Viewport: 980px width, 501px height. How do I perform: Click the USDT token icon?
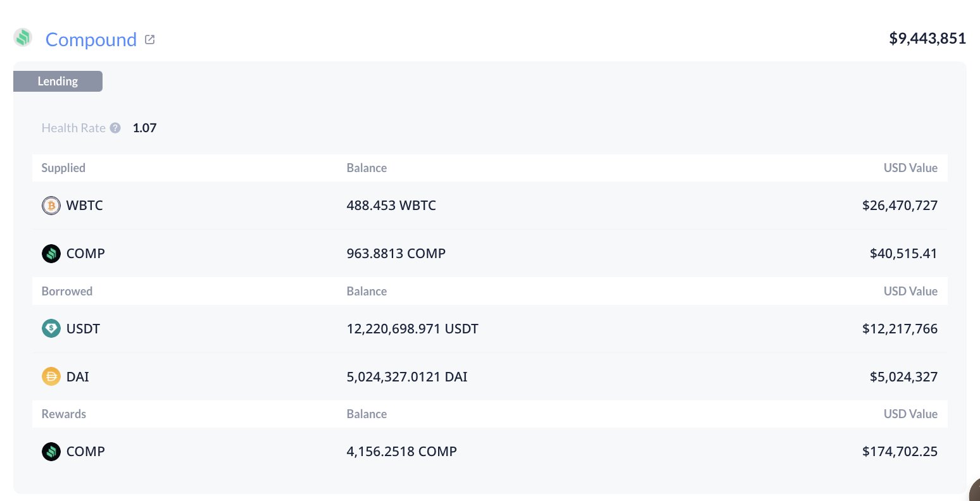click(x=51, y=329)
